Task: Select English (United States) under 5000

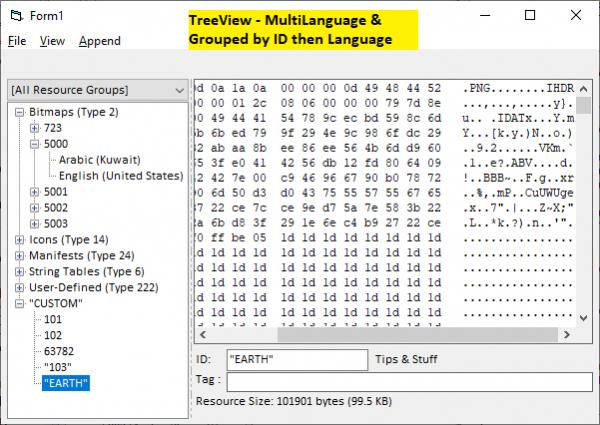Action: [x=121, y=176]
